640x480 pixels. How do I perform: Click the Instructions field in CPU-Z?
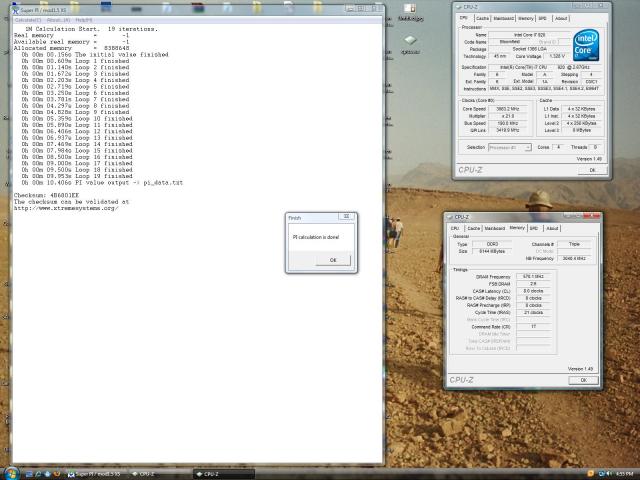coord(545,89)
